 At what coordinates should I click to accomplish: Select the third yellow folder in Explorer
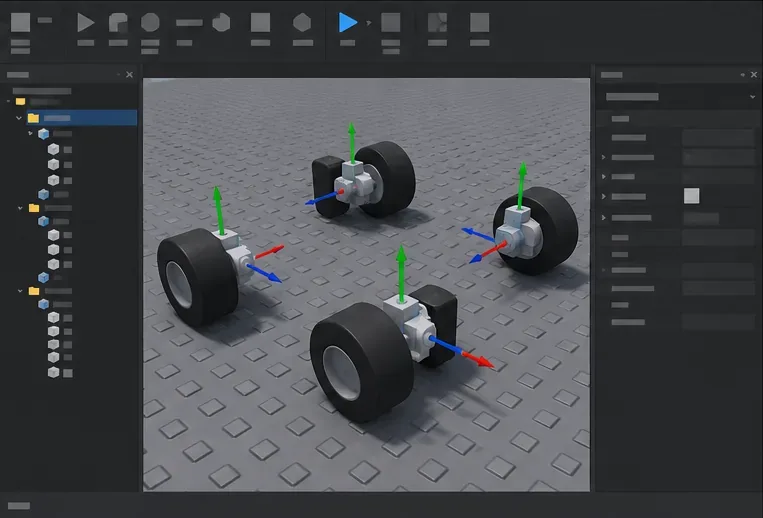coord(34,290)
